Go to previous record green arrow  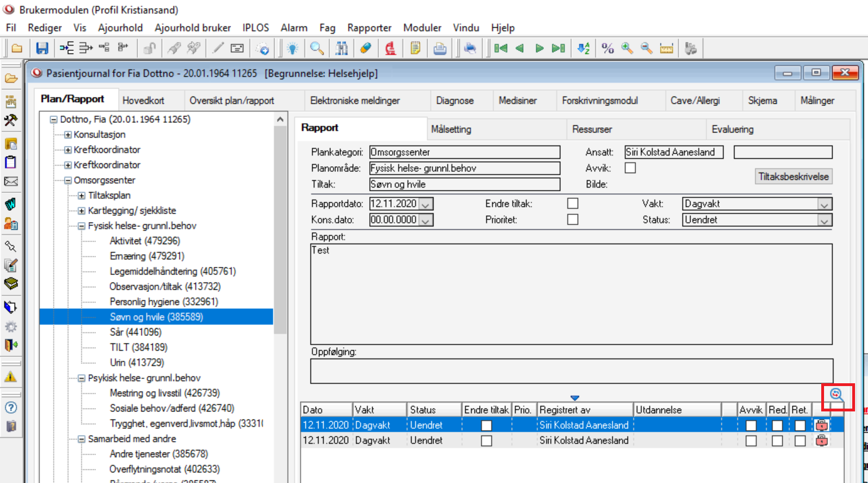pyautogui.click(x=520, y=48)
